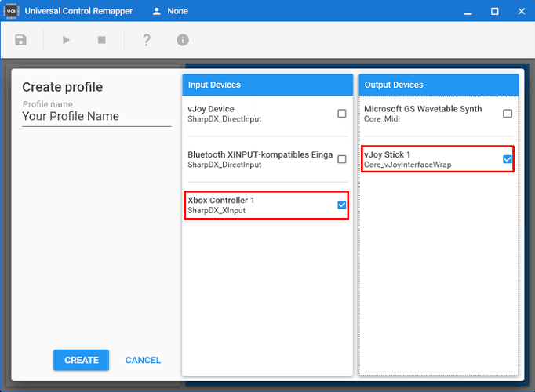Click the save profile floppy disk icon
This screenshot has height=392, width=535.
click(20, 40)
